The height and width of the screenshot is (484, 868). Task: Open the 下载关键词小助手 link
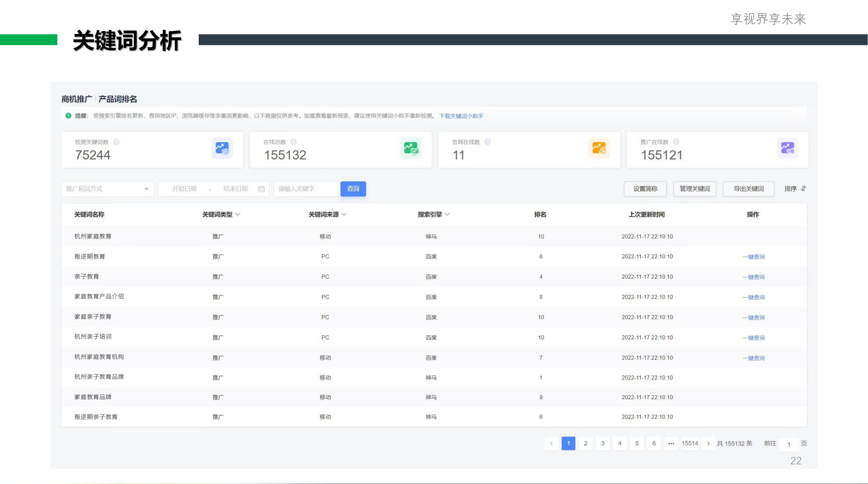[x=461, y=116]
